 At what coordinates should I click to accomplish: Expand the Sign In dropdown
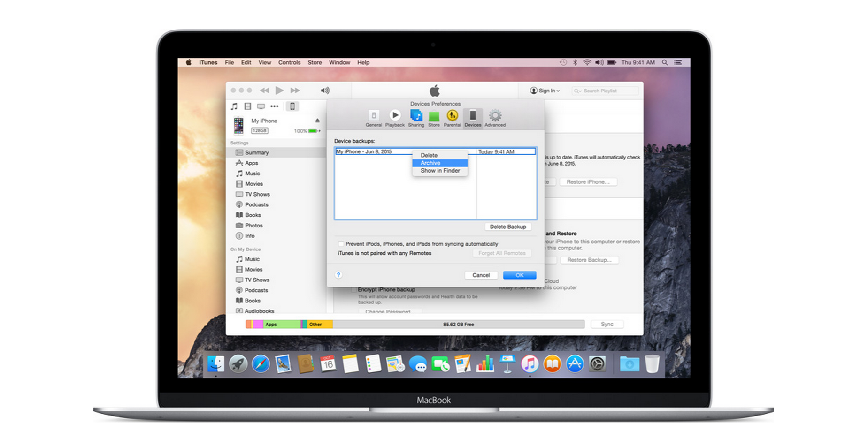pyautogui.click(x=545, y=91)
